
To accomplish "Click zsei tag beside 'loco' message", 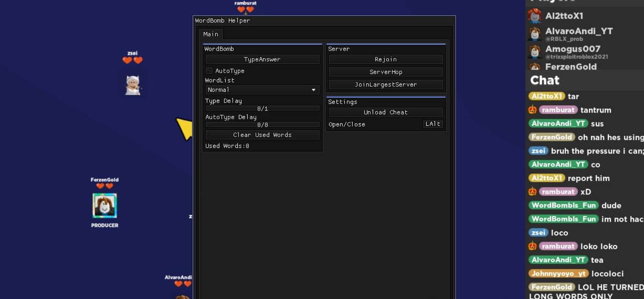I will [538, 233].
